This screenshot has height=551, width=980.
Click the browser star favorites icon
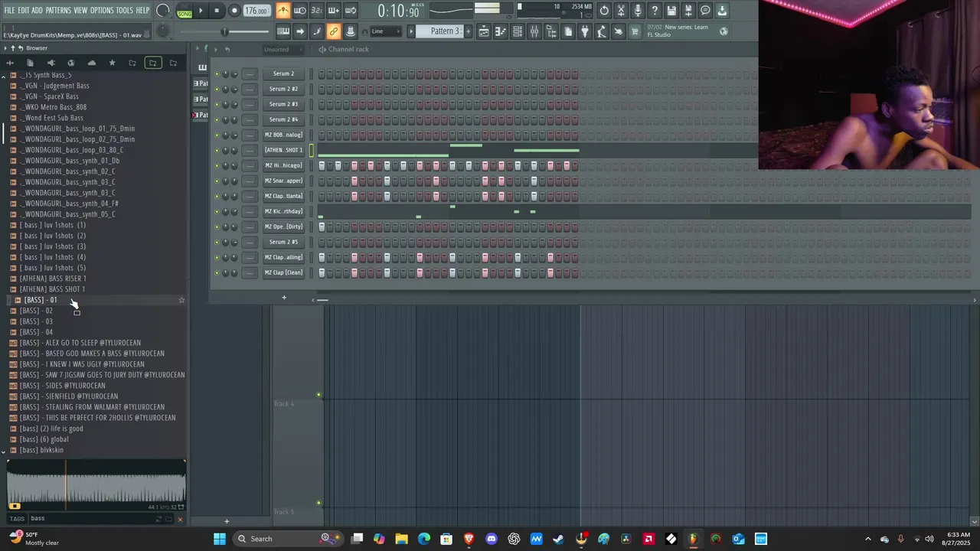click(x=112, y=63)
